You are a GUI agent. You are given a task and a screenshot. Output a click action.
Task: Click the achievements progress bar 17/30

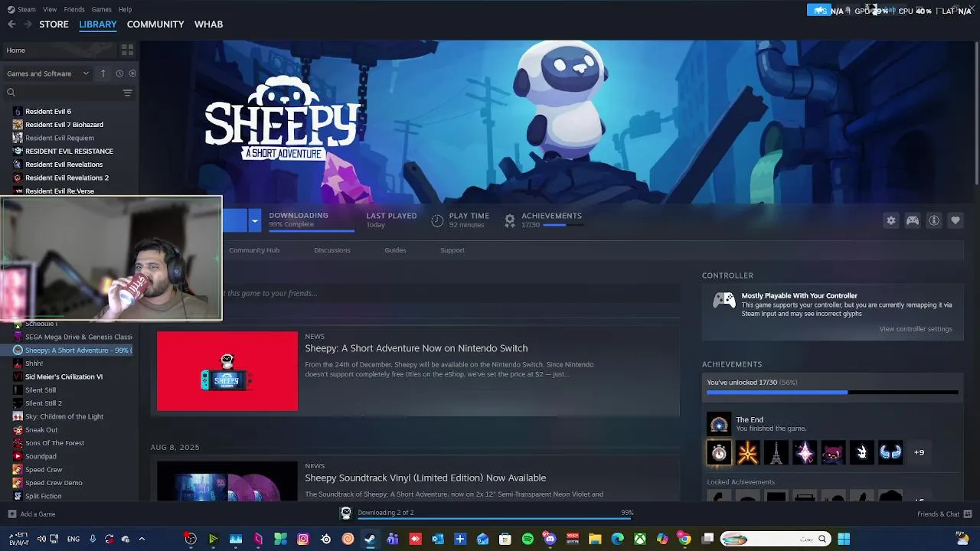click(x=832, y=393)
